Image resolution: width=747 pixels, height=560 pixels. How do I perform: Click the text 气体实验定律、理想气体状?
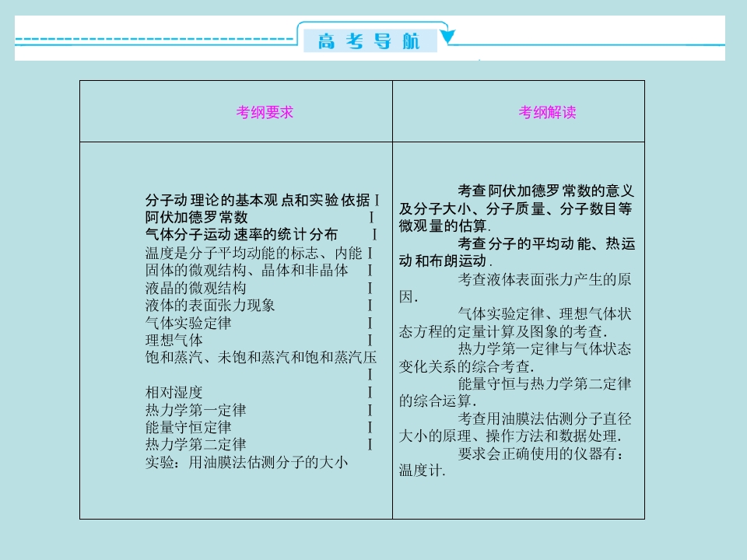point(545,313)
